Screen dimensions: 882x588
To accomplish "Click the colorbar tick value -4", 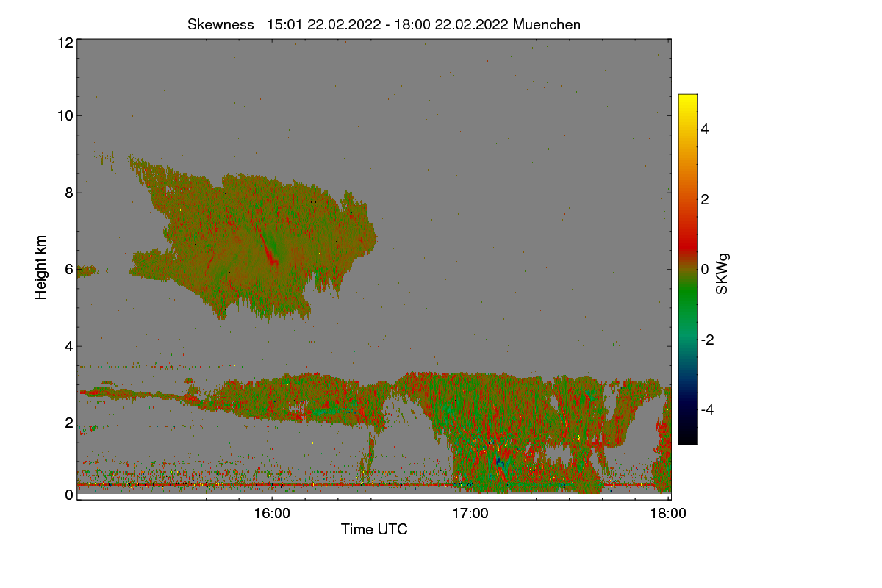I will 707,409.
